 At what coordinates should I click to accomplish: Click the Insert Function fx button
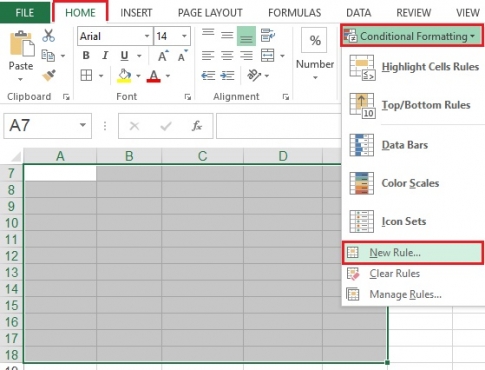[x=197, y=126]
